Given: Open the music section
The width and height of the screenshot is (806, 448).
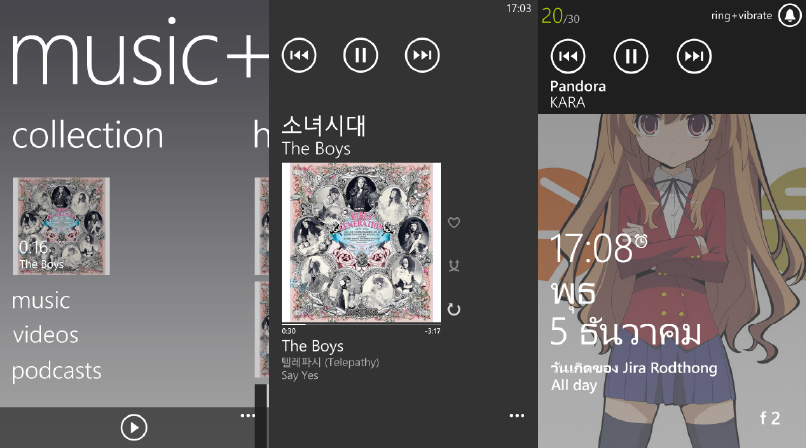Looking at the screenshot, I should pyautogui.click(x=41, y=301).
